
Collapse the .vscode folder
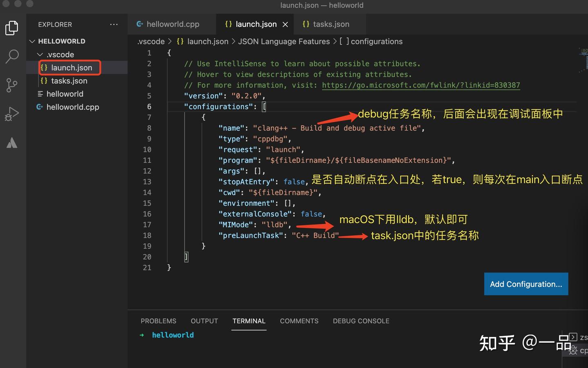click(x=40, y=54)
